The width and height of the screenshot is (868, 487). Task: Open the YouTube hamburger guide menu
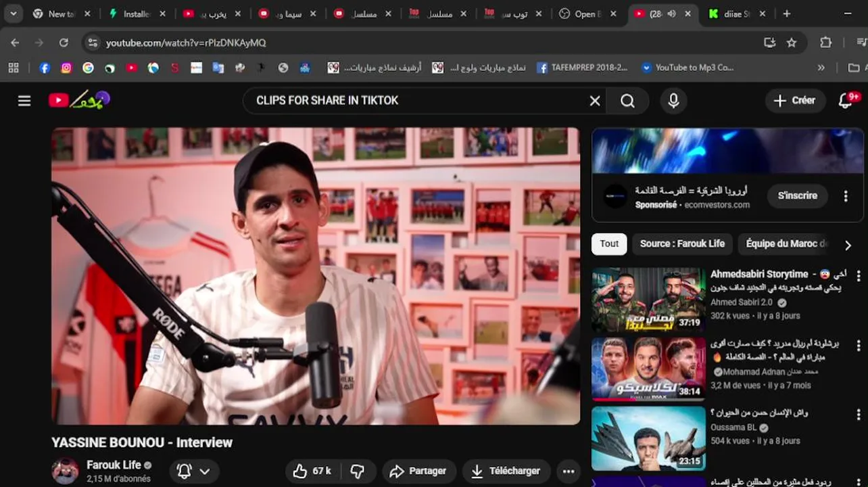[24, 101]
